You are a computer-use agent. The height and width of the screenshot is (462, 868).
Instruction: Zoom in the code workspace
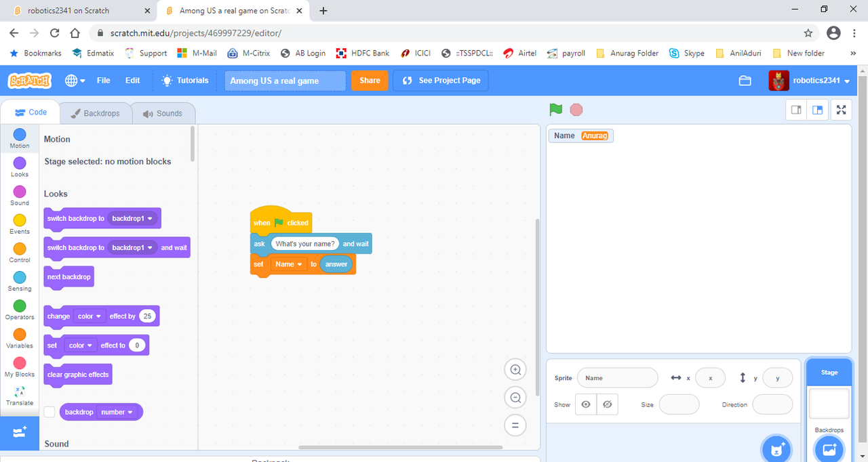click(515, 370)
